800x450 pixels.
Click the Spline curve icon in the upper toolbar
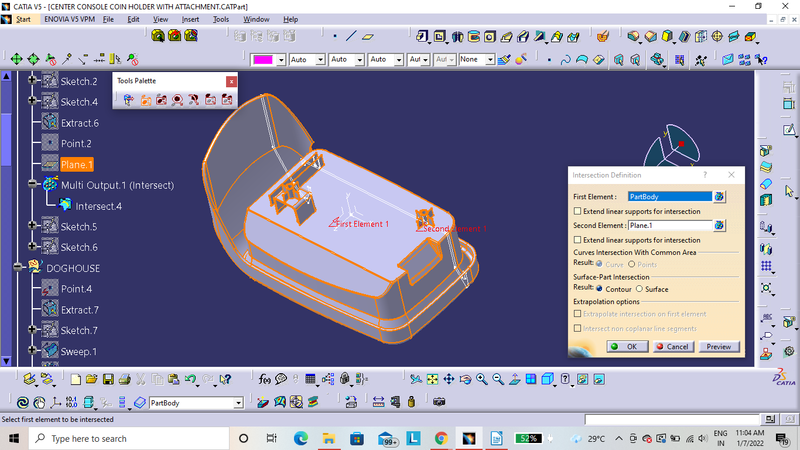coord(565,60)
